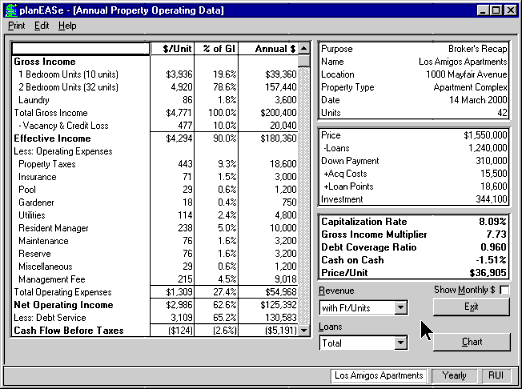Select the Effective Income row label
The width and height of the screenshot is (522, 389).
tap(52, 138)
